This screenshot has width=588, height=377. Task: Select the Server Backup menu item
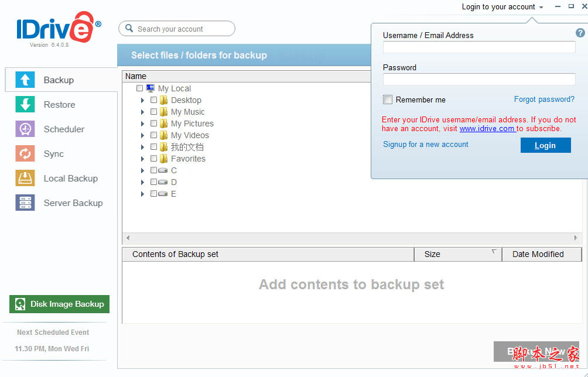click(61, 203)
